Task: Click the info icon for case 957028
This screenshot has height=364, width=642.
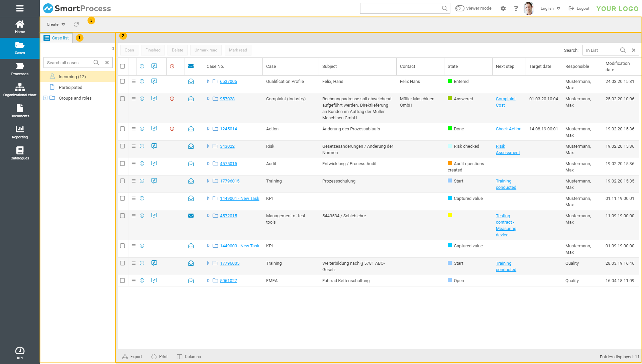Action: click(142, 99)
